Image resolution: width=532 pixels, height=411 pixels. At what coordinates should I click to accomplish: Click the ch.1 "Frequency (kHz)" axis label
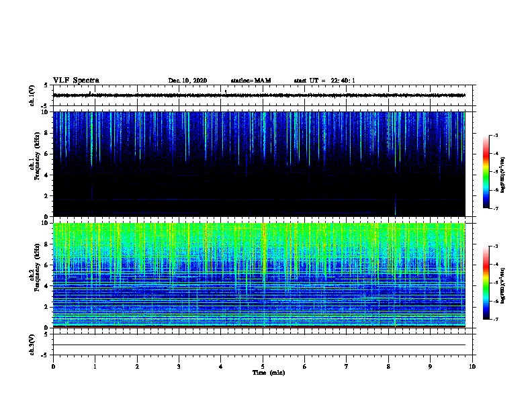click(x=37, y=156)
